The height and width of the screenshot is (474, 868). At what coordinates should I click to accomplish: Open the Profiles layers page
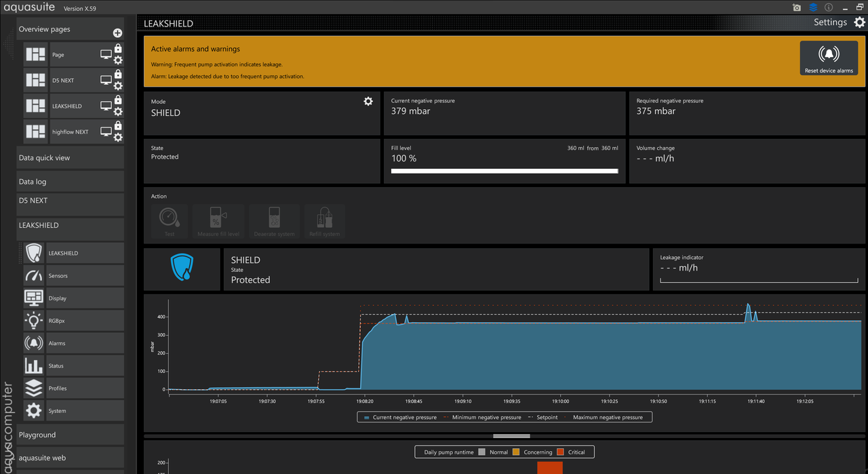click(74, 389)
